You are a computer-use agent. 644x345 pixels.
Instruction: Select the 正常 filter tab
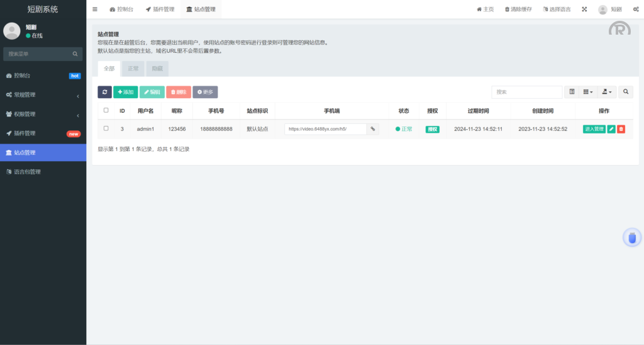point(133,68)
